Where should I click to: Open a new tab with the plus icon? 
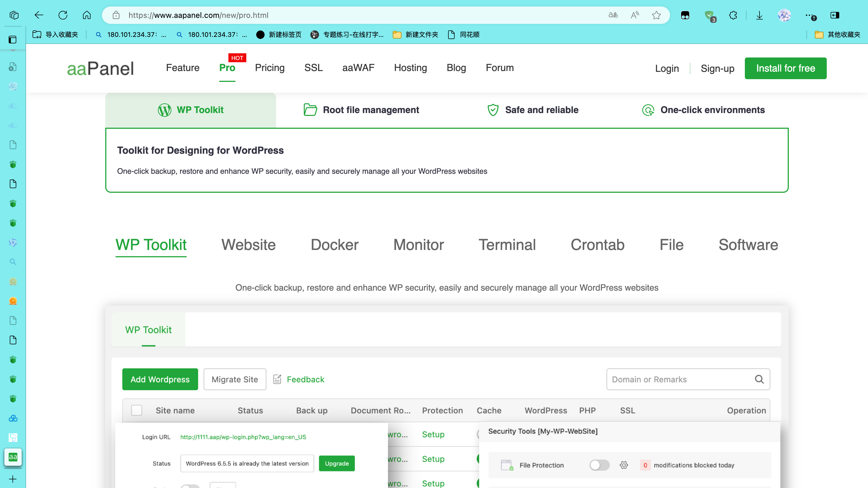(x=13, y=479)
